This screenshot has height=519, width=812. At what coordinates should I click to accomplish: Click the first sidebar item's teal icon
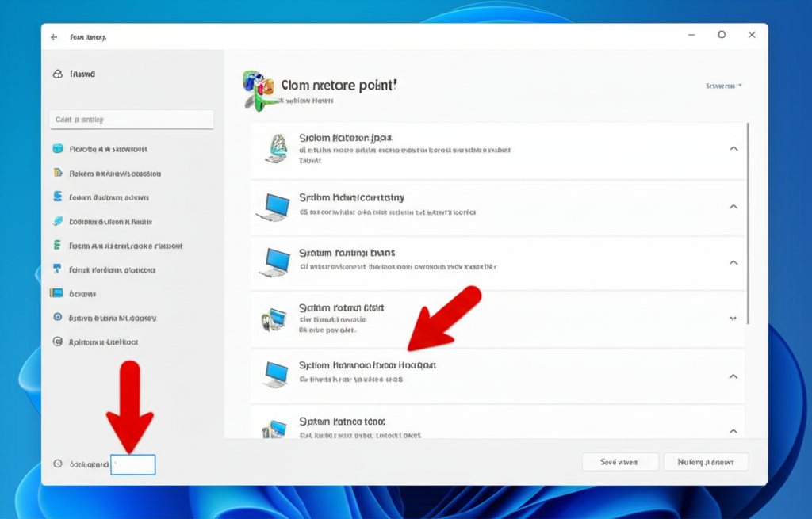[x=57, y=149]
